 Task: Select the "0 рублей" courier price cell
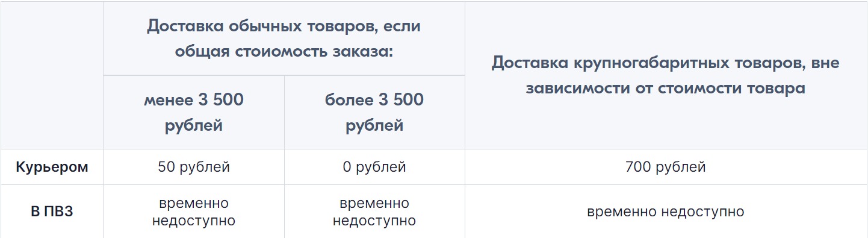(374, 167)
